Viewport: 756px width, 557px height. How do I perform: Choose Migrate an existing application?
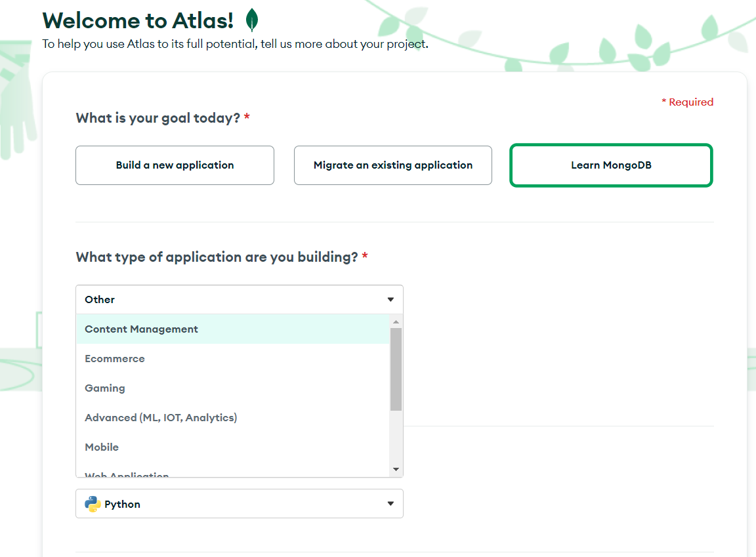(393, 165)
